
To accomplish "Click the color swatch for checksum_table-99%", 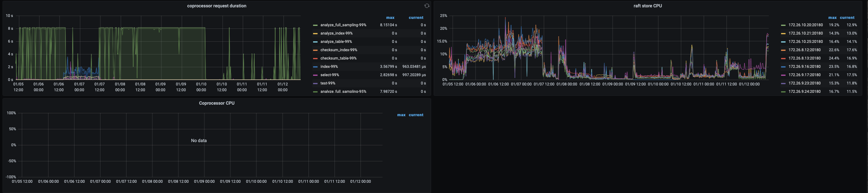I will click(315, 59).
